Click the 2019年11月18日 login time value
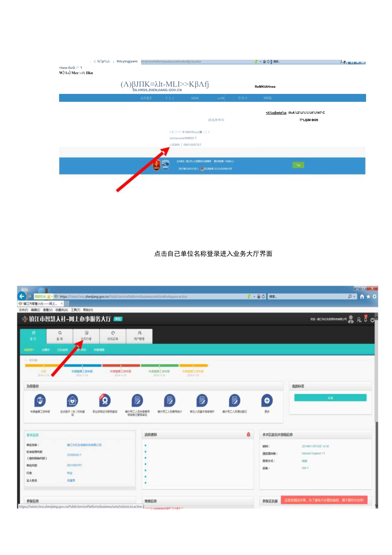 coord(315,446)
